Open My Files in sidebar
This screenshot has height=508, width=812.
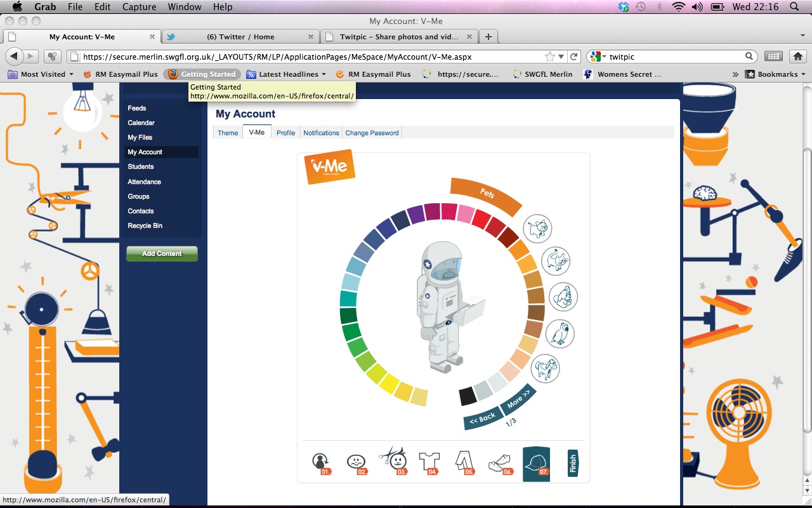click(140, 137)
